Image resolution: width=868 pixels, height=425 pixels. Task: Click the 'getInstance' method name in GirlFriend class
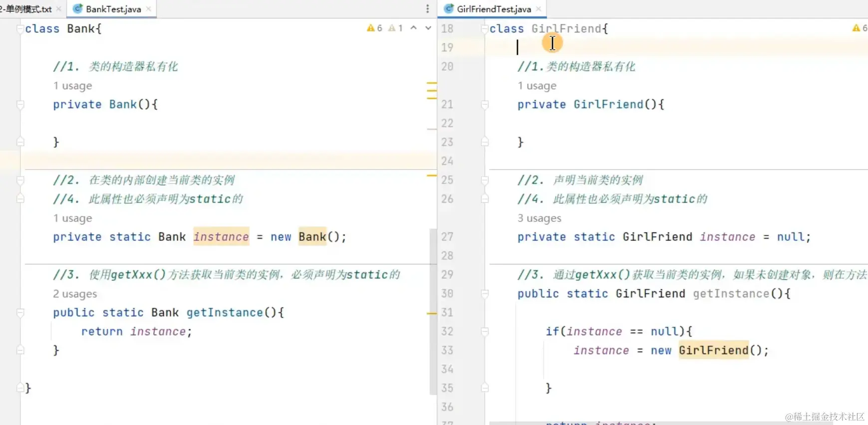pos(731,294)
